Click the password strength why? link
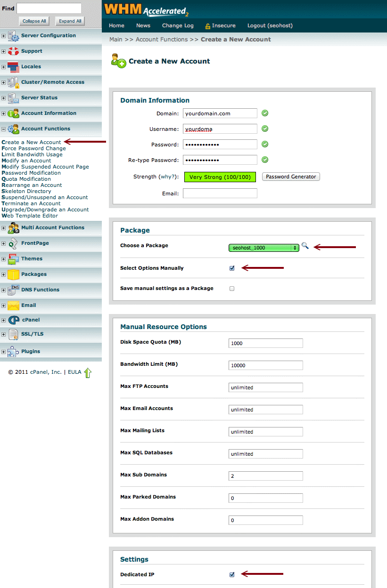This screenshot has height=588, width=387. 168,177
